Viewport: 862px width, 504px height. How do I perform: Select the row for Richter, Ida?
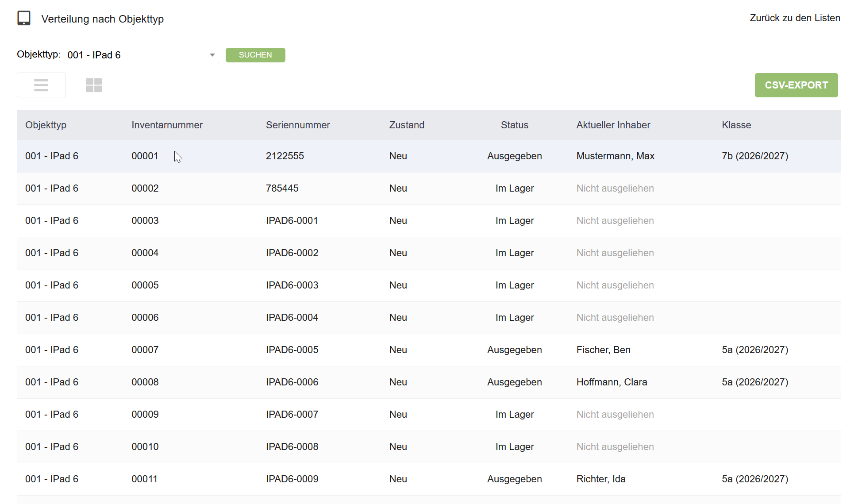tap(429, 479)
